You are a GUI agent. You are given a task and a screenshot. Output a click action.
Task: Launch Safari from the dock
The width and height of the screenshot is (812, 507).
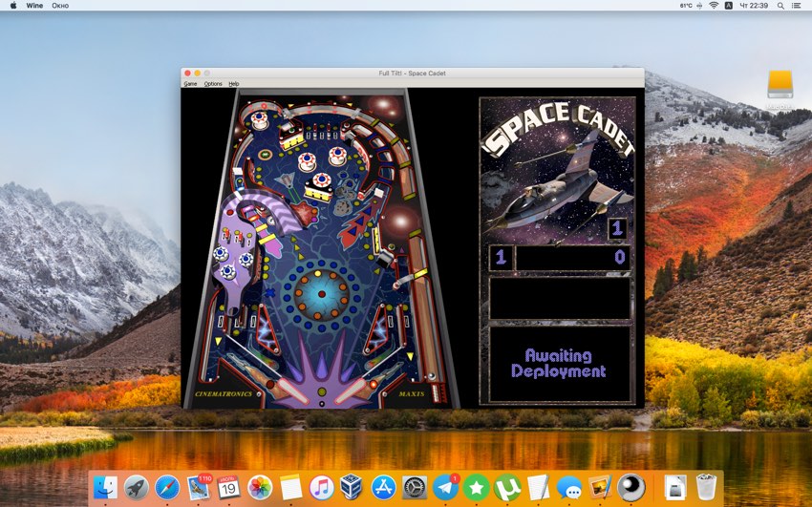[x=167, y=488]
